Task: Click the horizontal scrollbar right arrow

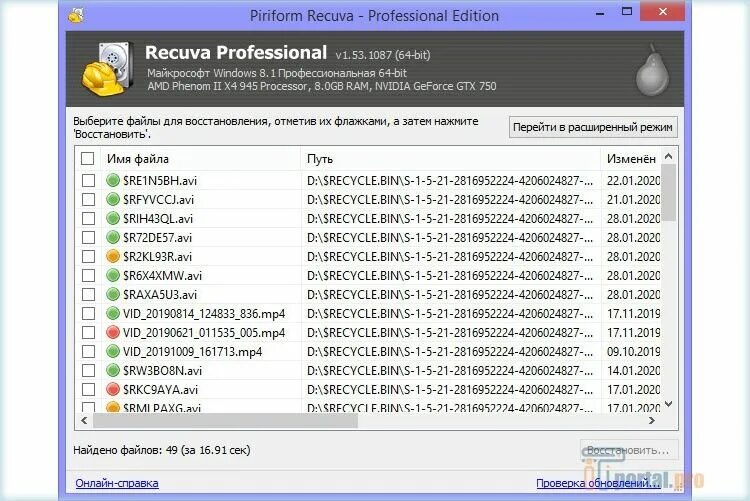Action: 651,421
